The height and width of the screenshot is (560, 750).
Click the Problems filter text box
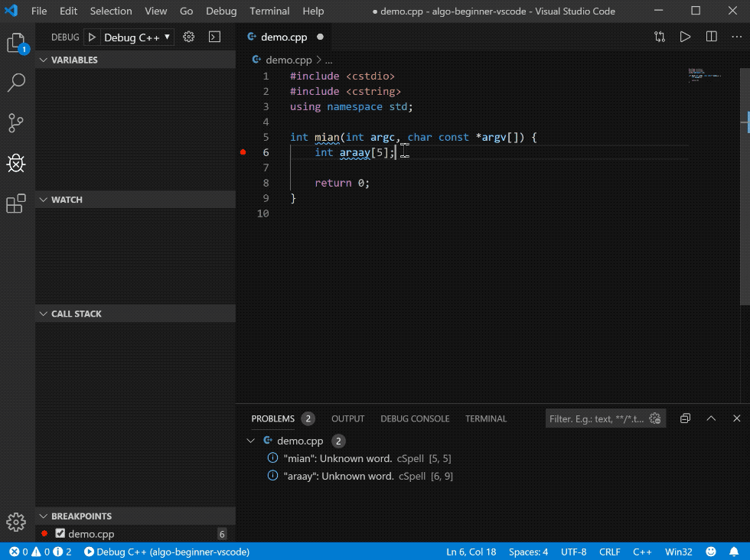[597, 418]
